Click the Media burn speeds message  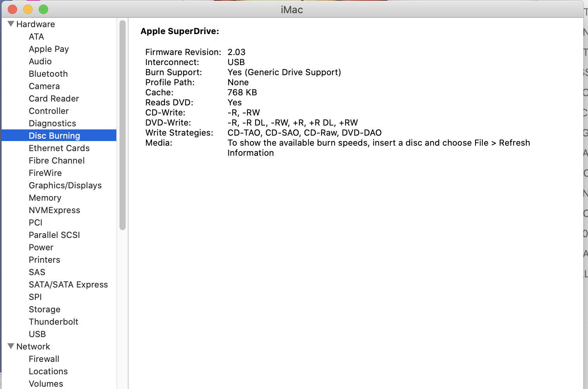point(379,148)
